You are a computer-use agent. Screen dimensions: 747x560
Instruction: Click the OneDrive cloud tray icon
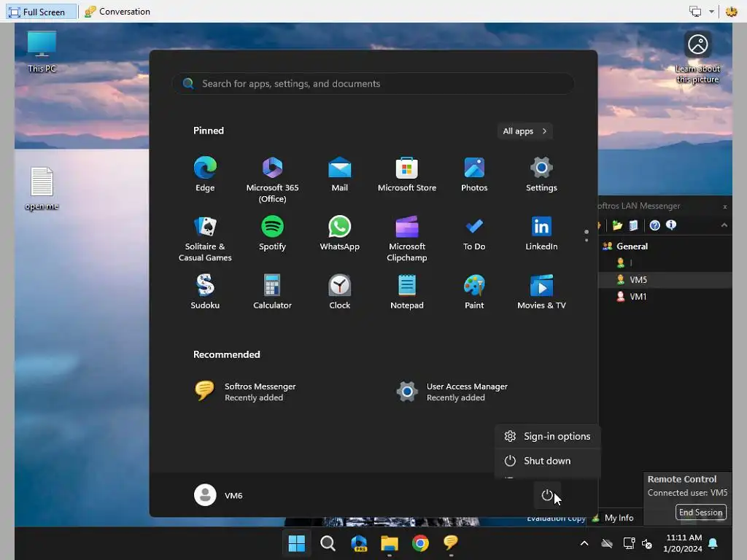pyautogui.click(x=606, y=543)
